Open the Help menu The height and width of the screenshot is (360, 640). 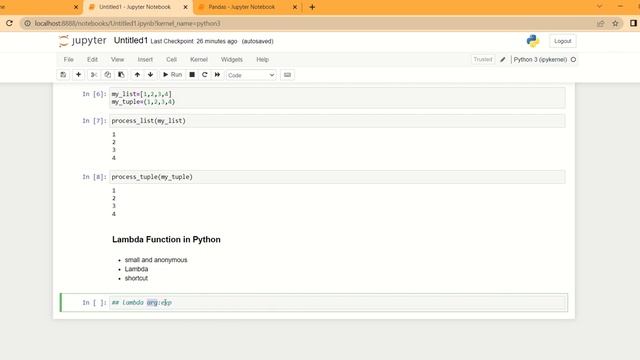coord(262,60)
